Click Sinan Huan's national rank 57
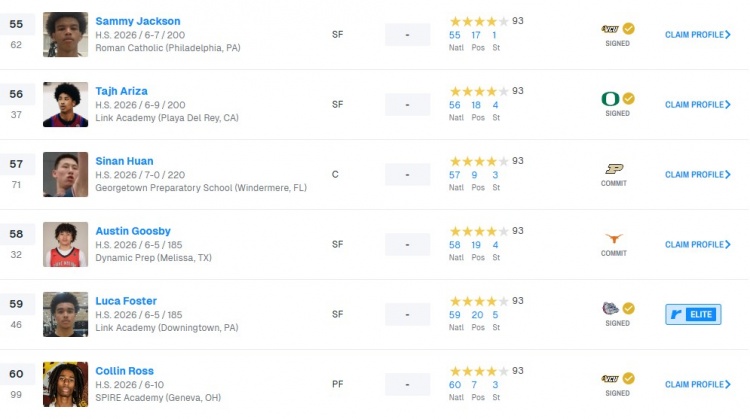This screenshot has height=419, width=750. [455, 175]
